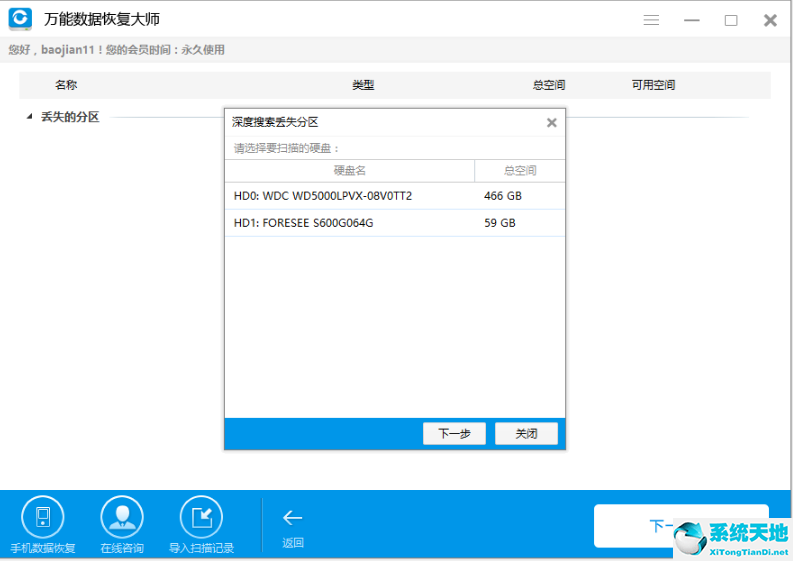Click the 丢失的分区 group label
The image size is (793, 561).
(70, 117)
